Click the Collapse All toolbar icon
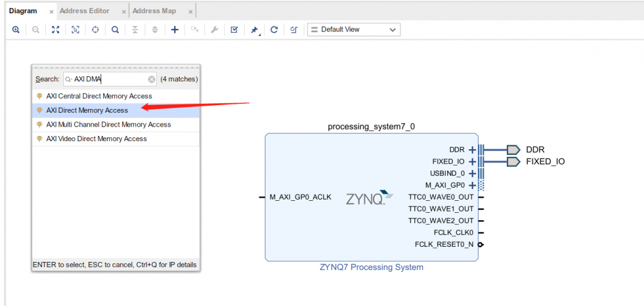644x306 pixels. click(135, 30)
